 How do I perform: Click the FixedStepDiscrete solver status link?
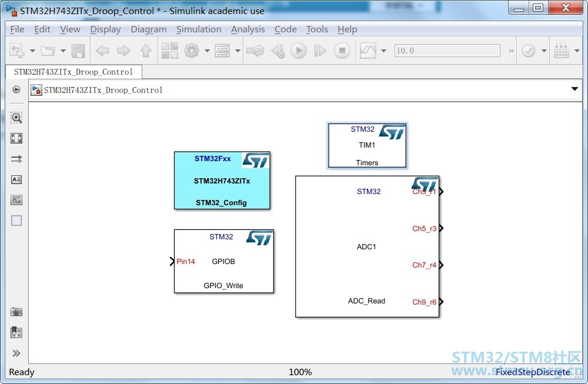point(533,372)
